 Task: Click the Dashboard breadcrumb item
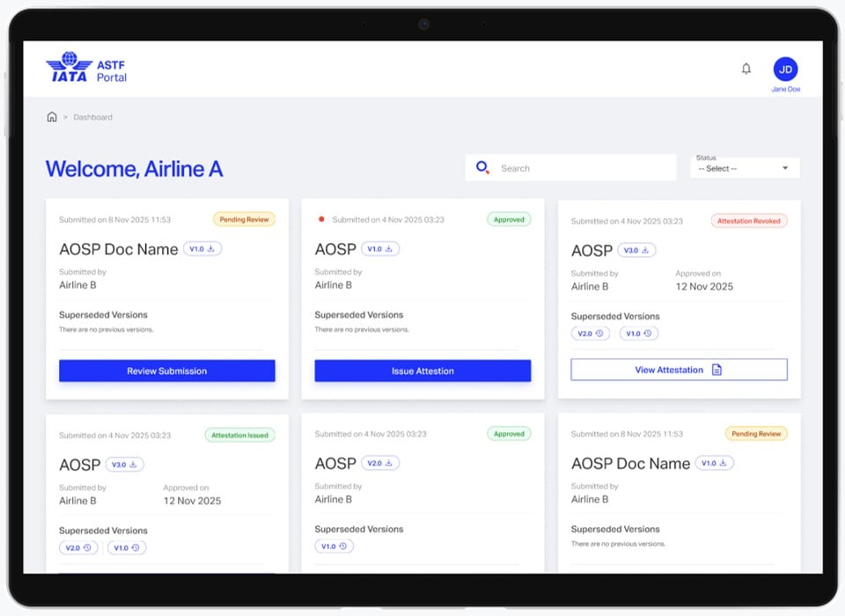click(92, 117)
